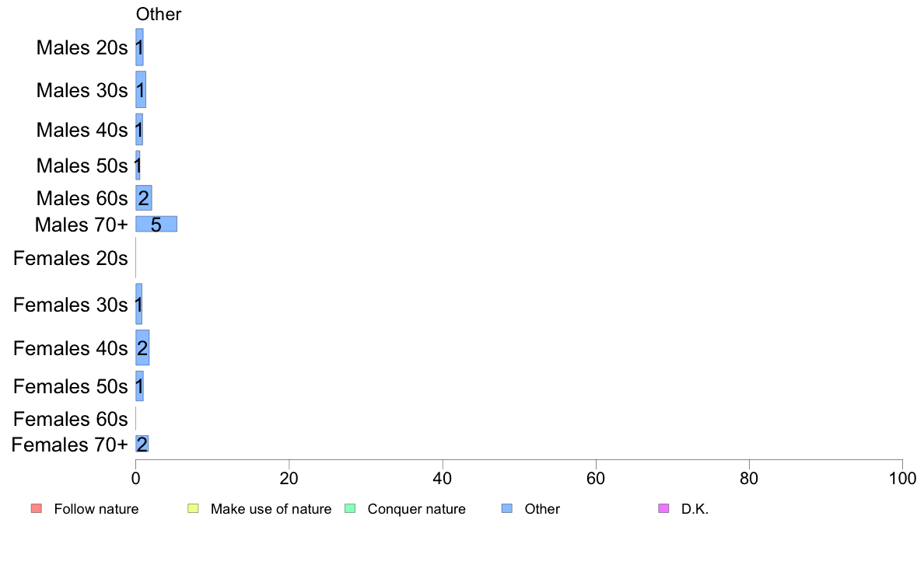Select the Males 60s bar labeled 2
Screen dimensions: 924x572
[144, 198]
